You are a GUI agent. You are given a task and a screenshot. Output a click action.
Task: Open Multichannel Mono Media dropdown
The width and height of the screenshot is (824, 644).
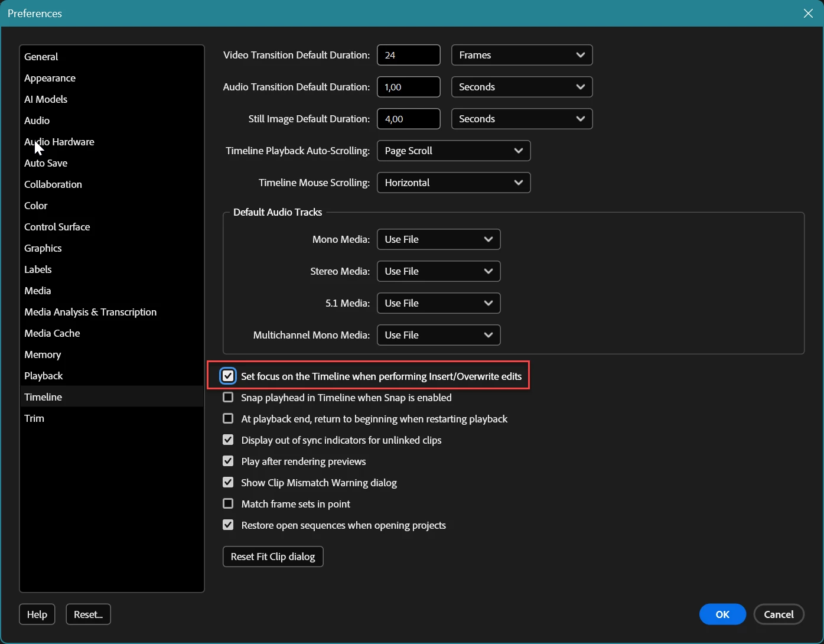[439, 335]
